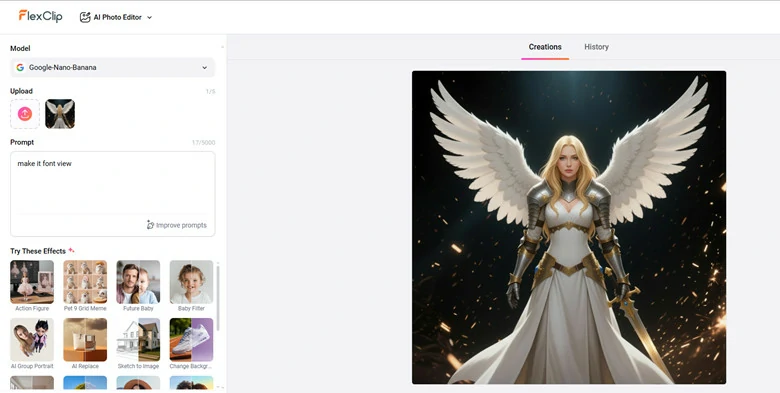This screenshot has height=393, width=780.
Task: Switch to the Creations tab
Action: [x=545, y=47]
